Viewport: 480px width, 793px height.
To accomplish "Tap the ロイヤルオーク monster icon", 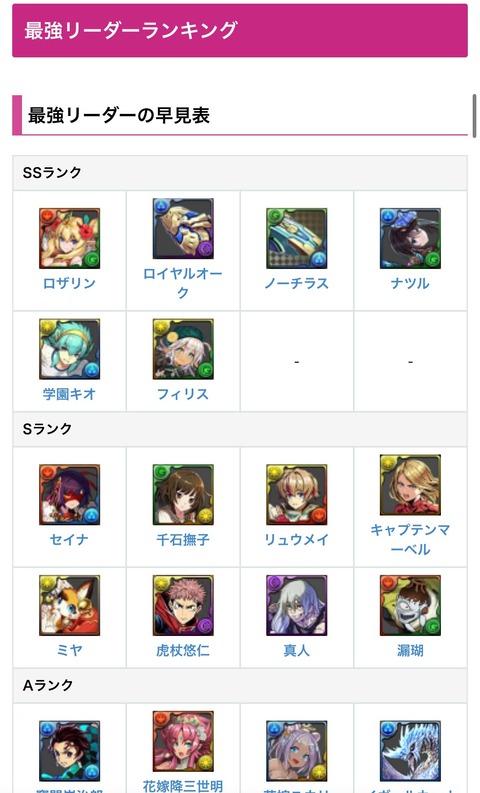I will tap(183, 229).
